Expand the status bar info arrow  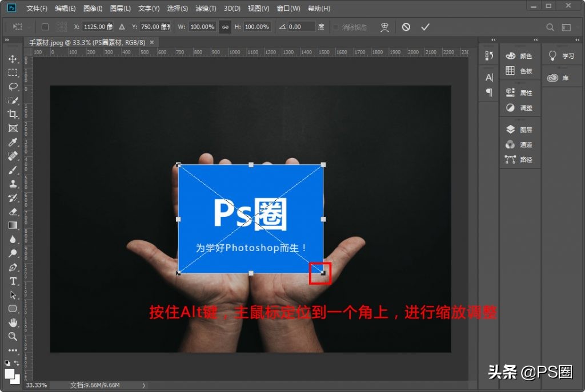point(143,385)
